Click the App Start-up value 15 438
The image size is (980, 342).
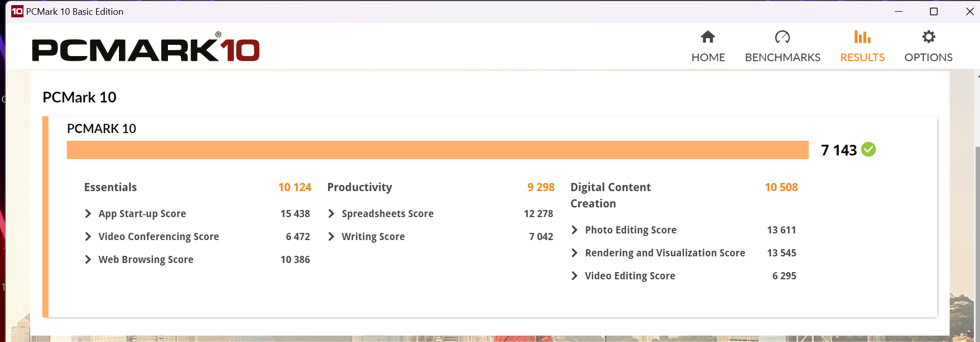pyautogui.click(x=295, y=214)
